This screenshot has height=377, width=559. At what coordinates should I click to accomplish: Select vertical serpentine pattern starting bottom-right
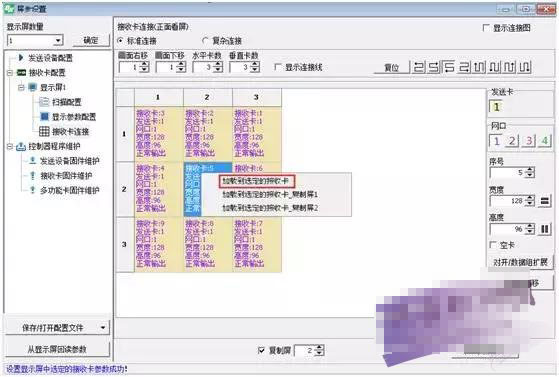(524, 67)
